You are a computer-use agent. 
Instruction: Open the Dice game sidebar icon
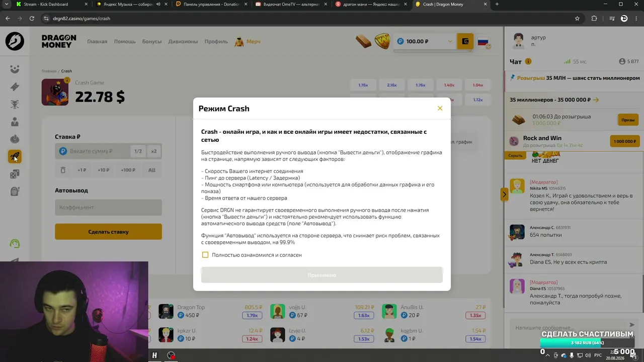15,174
